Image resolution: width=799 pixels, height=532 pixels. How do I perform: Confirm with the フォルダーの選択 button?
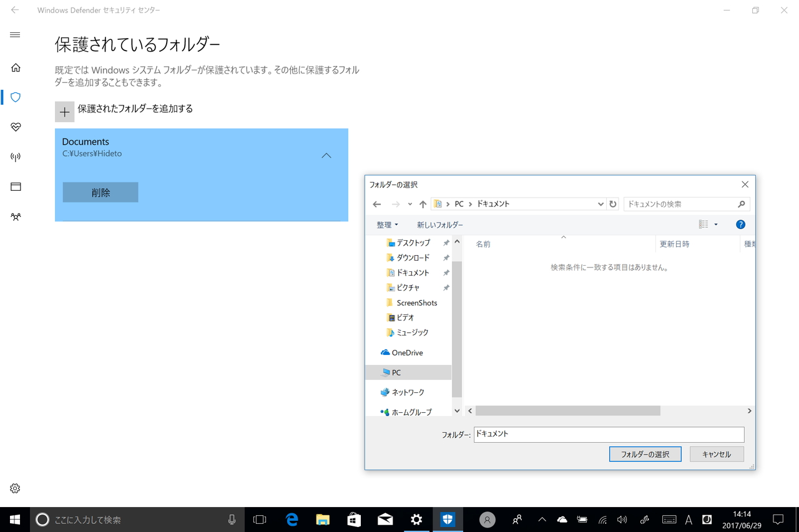[645, 454]
